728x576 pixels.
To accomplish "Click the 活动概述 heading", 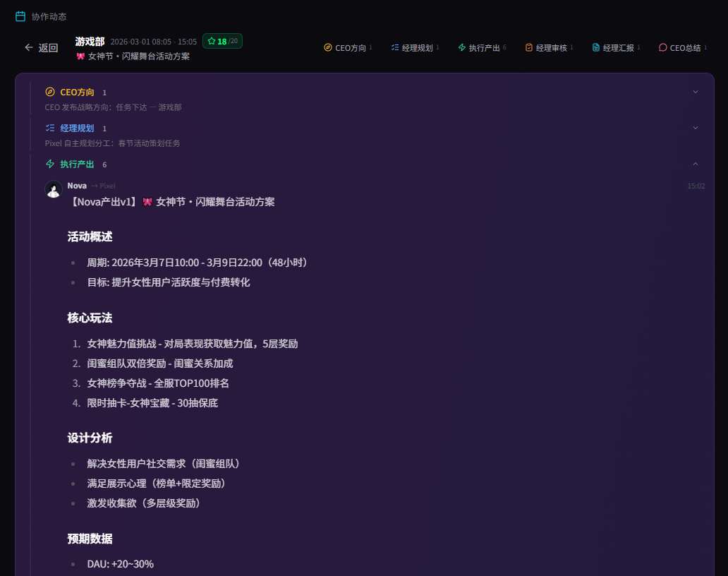I will pos(90,237).
